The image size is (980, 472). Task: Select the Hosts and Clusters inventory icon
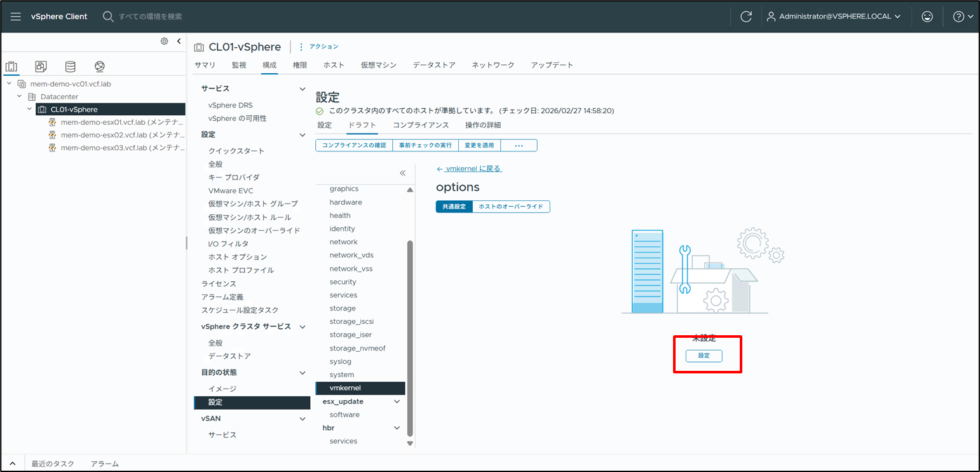11,67
